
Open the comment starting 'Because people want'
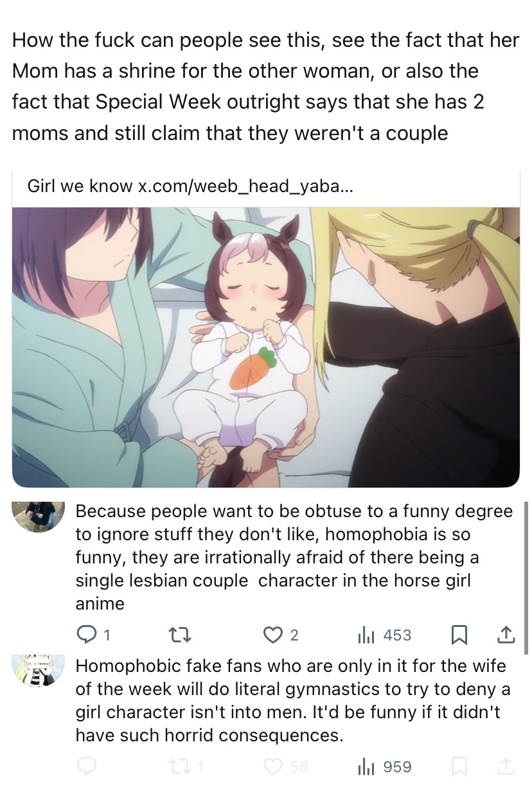click(294, 557)
